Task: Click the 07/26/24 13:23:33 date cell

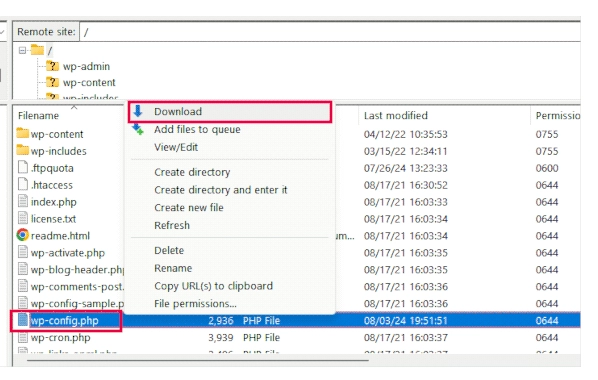Action: pos(405,168)
